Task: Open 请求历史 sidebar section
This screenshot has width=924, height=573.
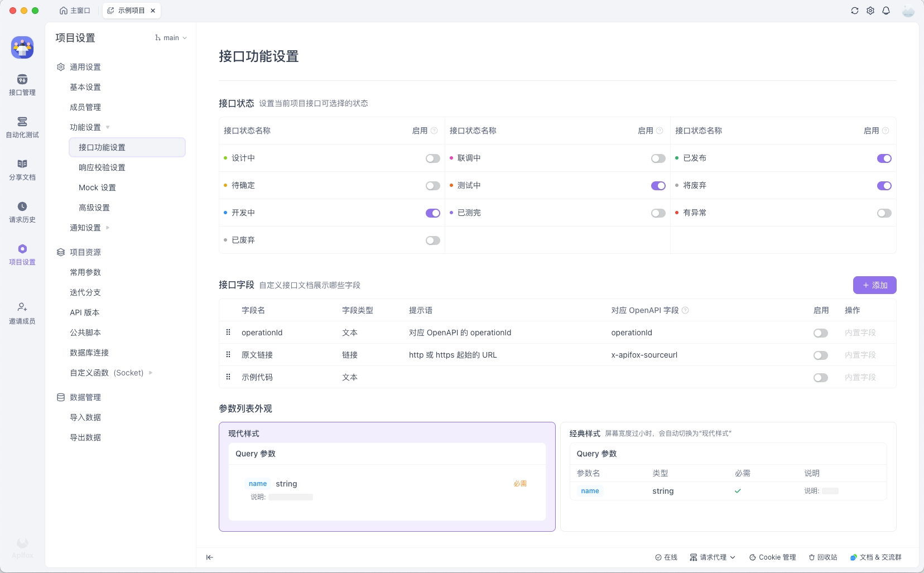Action: pos(22,213)
